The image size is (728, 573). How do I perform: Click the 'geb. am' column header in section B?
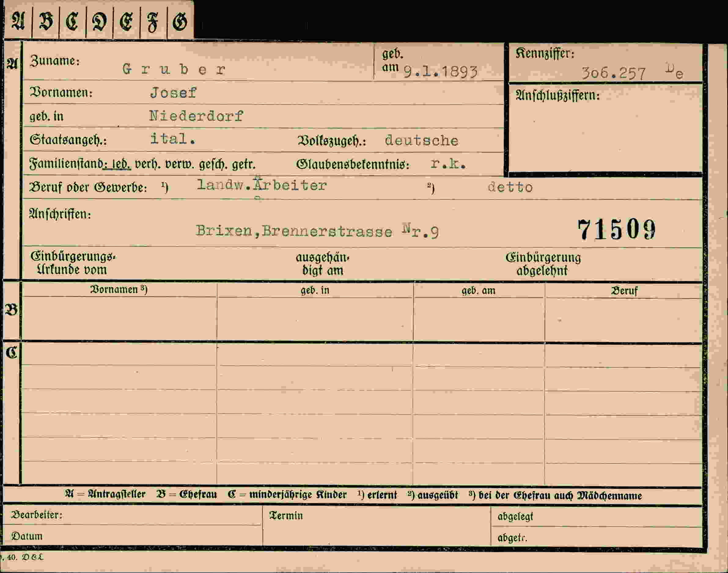tap(478, 290)
